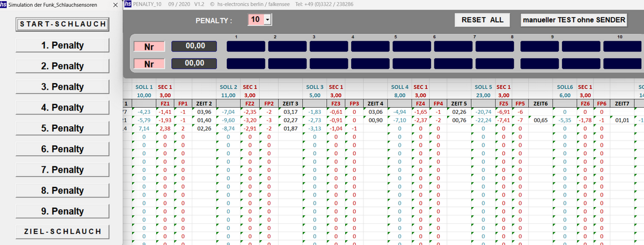Click the 5. Penalty button
Viewport: 644px width, 245px height.
pyautogui.click(x=62, y=128)
